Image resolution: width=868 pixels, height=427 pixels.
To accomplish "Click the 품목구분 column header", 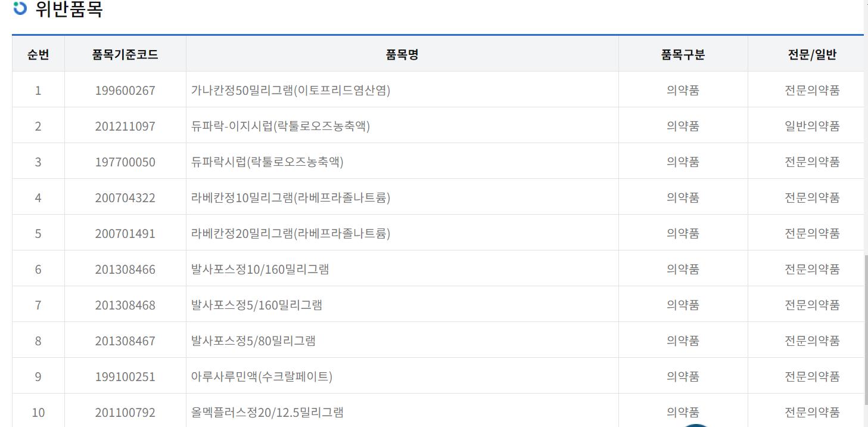I will [x=683, y=55].
